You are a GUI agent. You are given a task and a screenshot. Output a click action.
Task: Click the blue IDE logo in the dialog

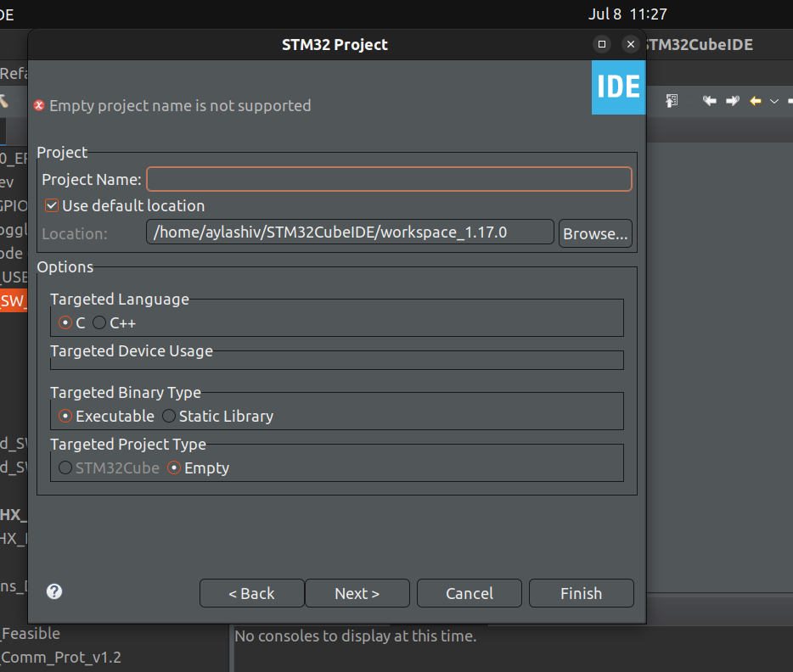click(x=618, y=87)
